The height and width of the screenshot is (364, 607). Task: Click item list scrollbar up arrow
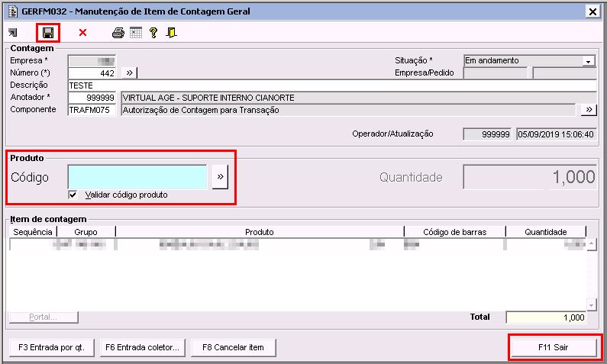click(x=591, y=244)
